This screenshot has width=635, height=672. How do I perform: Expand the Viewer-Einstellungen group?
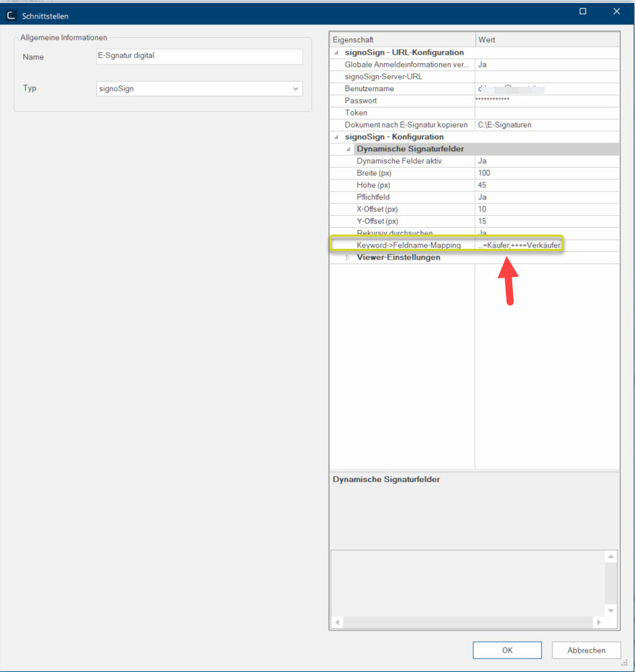point(349,258)
